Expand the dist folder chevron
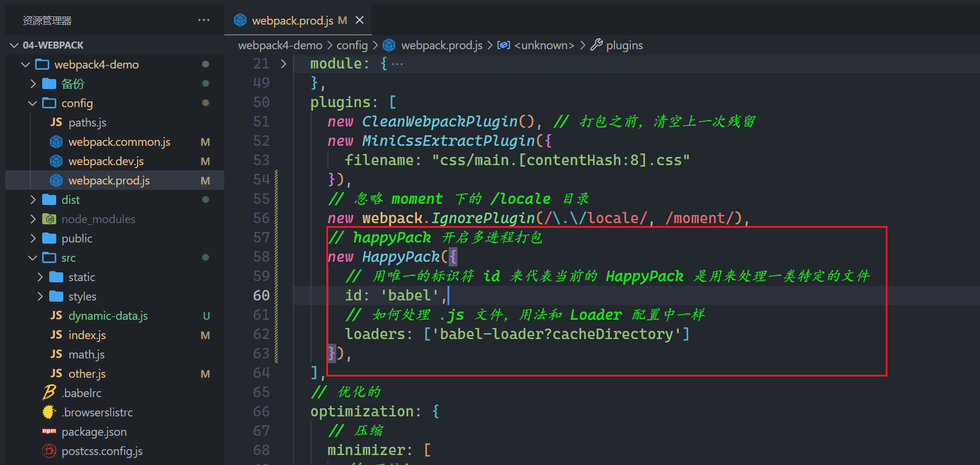This screenshot has width=980, height=465. 33,200
